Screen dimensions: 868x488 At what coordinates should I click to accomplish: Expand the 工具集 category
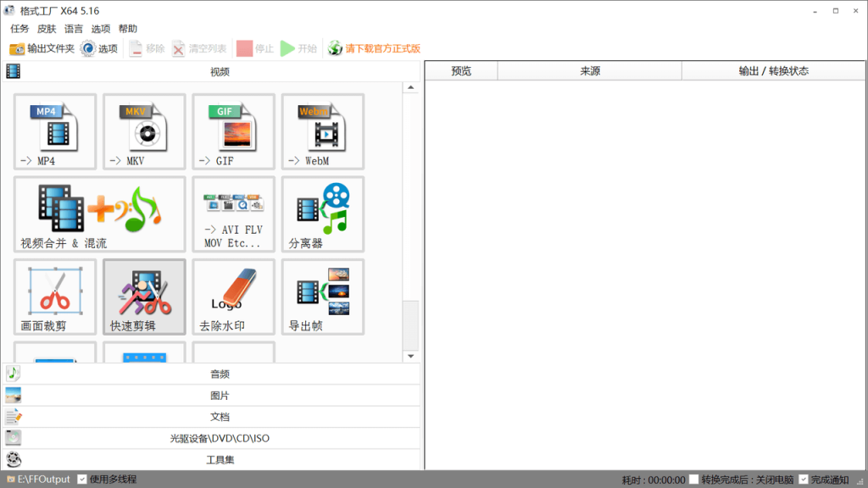click(x=211, y=460)
